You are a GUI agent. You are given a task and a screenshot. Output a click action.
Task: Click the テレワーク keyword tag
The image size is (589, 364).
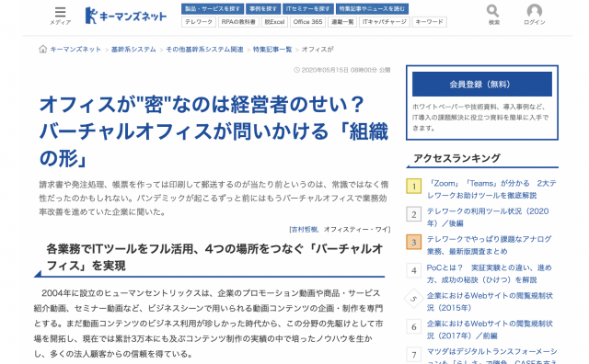(199, 22)
